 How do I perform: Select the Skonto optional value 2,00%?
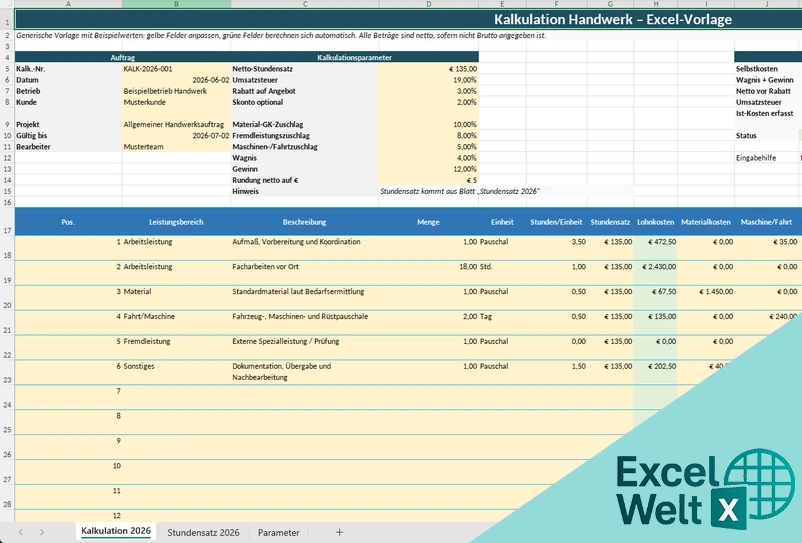[429, 102]
